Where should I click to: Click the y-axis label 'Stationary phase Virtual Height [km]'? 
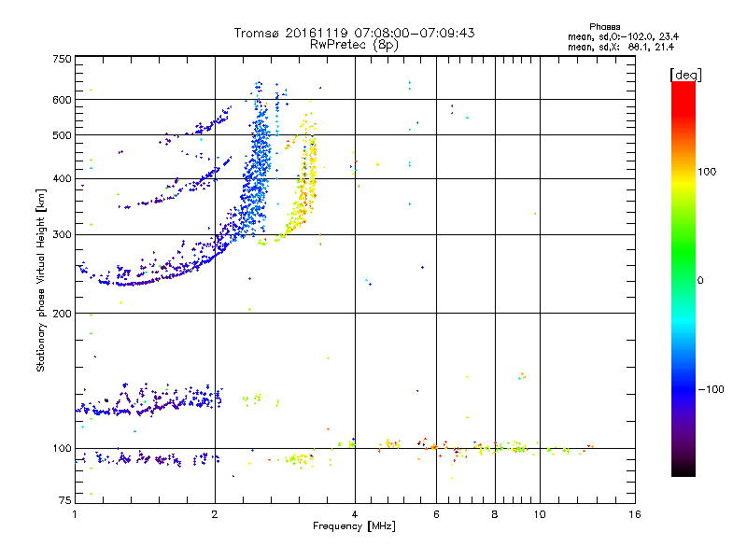pyautogui.click(x=41, y=280)
